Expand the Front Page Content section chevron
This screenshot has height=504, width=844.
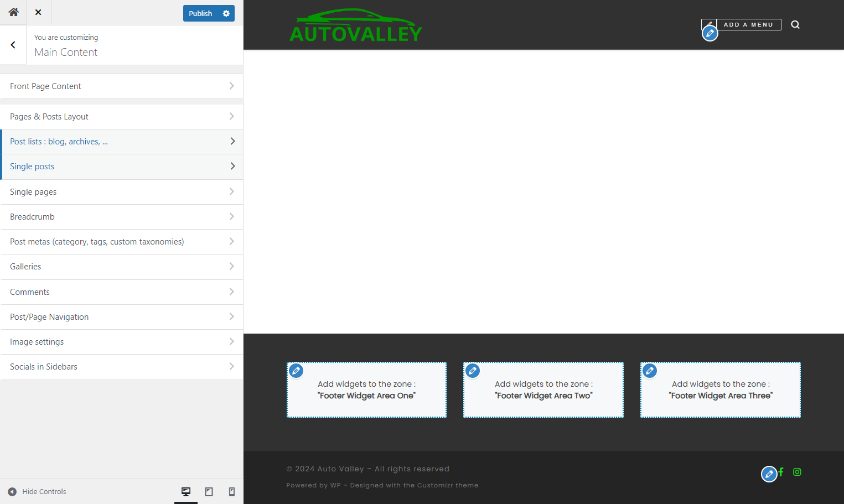click(231, 86)
